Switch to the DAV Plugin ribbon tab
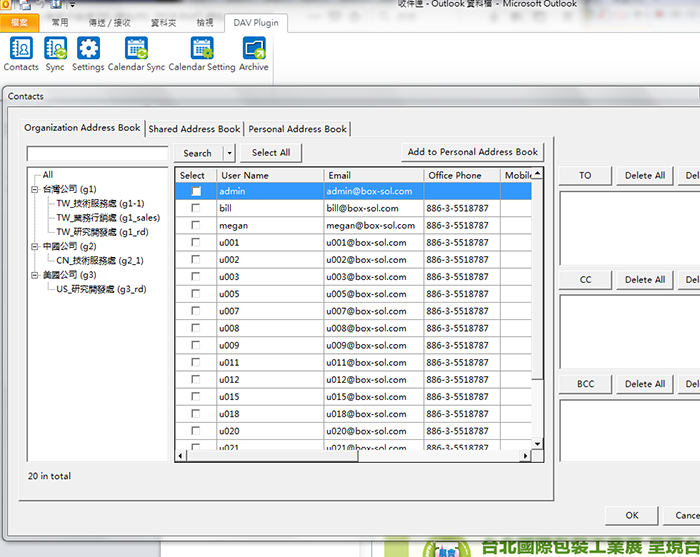700x557 pixels. click(256, 23)
